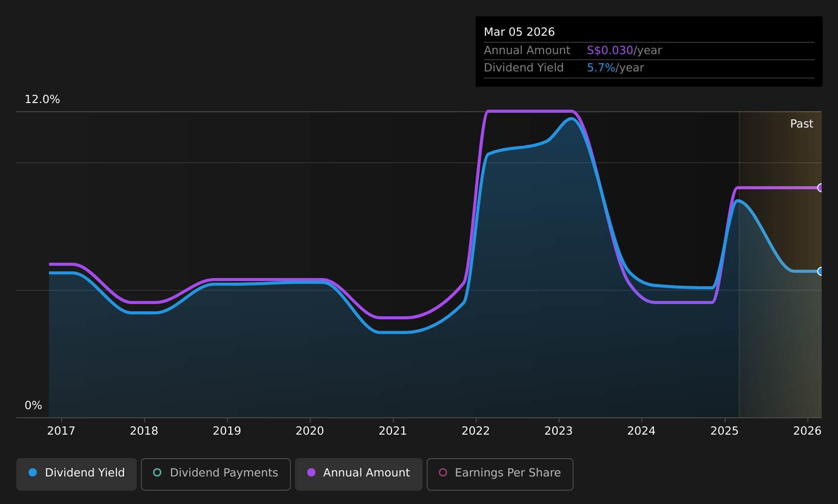Click the Dividend Yield tooltip label

tap(524, 68)
